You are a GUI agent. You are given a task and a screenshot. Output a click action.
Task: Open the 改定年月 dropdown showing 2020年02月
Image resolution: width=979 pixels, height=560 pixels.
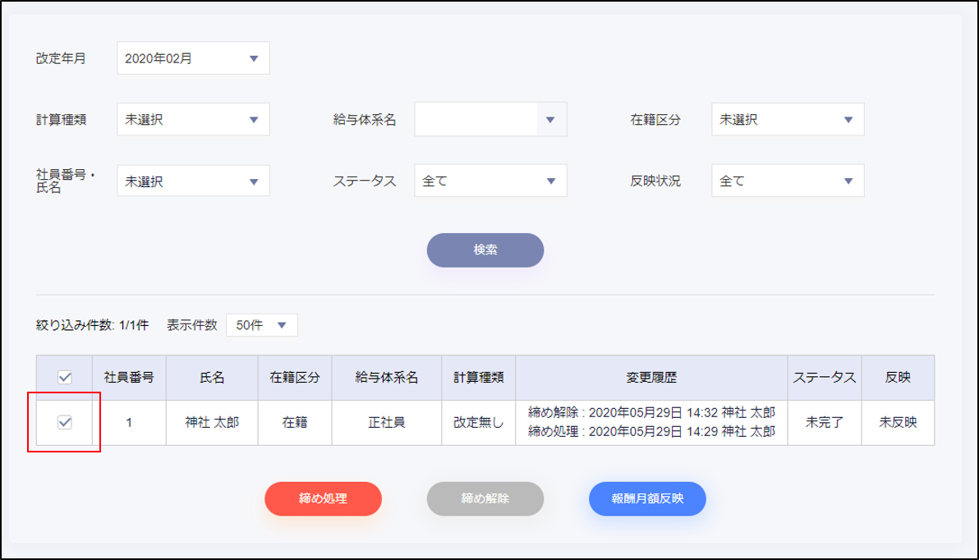tap(193, 58)
